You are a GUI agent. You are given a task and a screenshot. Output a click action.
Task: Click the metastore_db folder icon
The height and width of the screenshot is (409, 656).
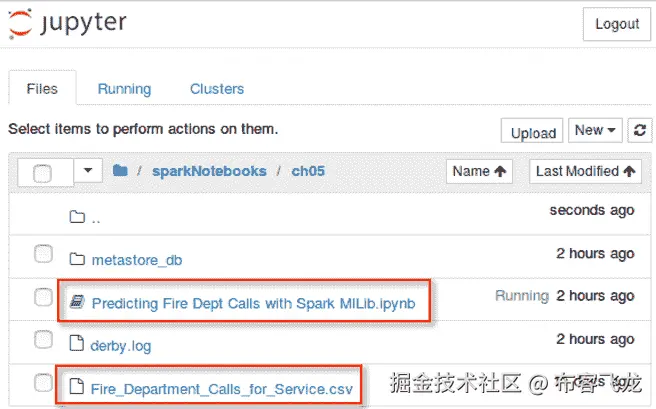(x=77, y=259)
